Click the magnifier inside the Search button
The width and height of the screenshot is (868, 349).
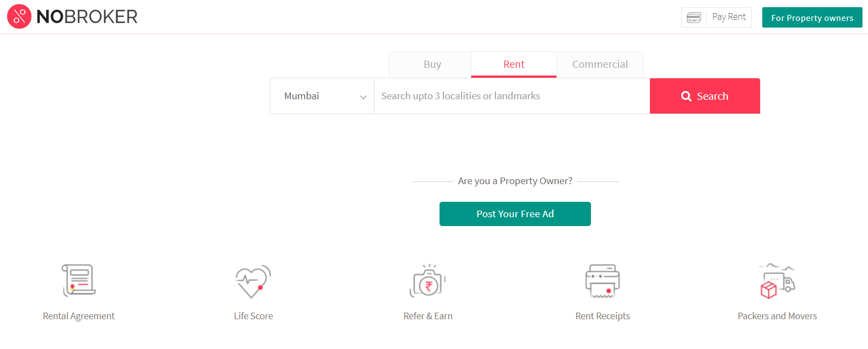pos(686,96)
